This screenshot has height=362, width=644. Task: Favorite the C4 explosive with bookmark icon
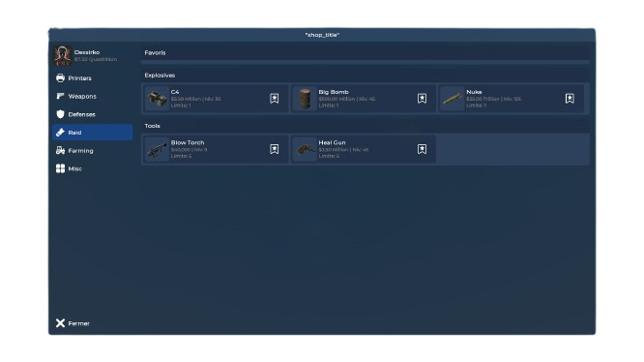coord(274,98)
